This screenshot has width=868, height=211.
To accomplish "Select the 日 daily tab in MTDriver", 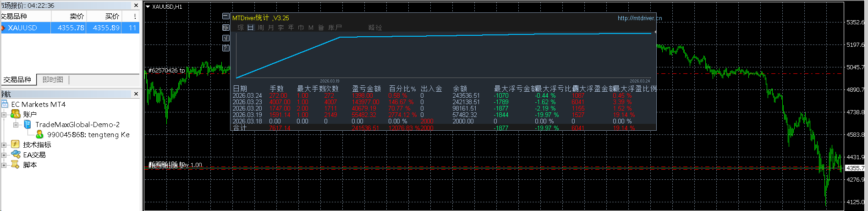I will click(251, 28).
